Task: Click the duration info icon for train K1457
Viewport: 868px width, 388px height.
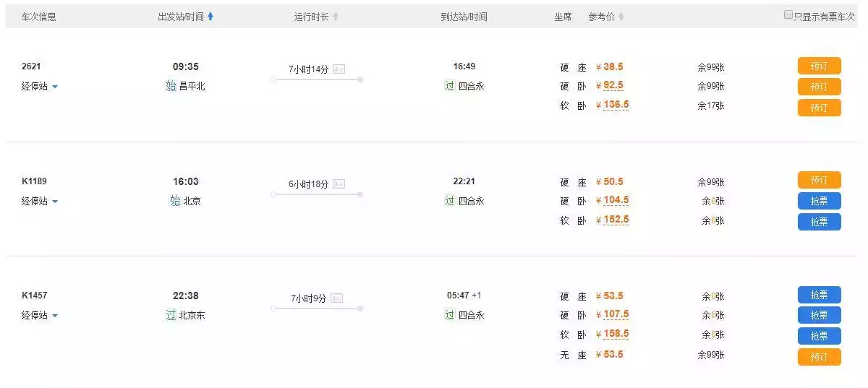Action: (337, 298)
